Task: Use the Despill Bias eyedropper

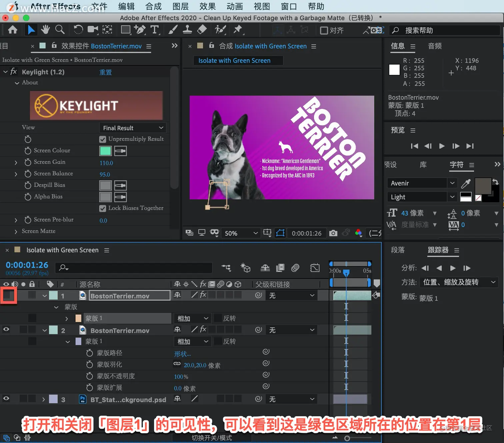Action: click(120, 185)
